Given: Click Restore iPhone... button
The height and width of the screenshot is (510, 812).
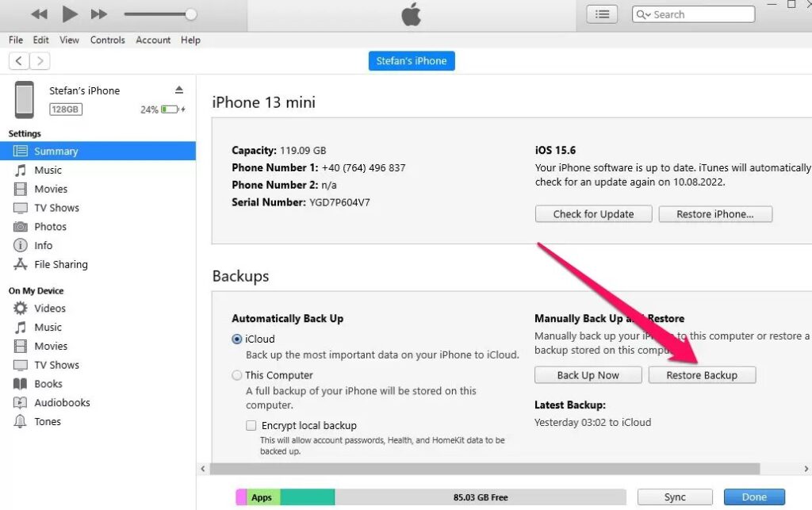Looking at the screenshot, I should tap(715, 214).
